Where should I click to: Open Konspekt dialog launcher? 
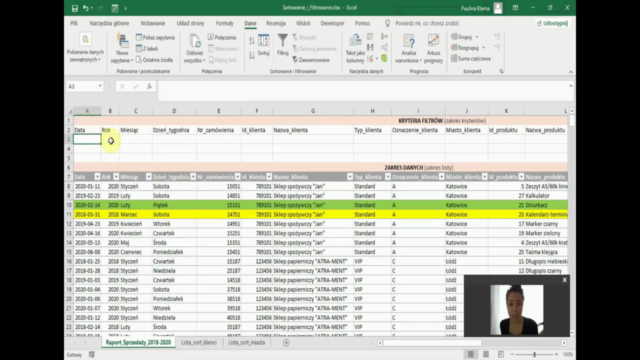click(x=501, y=71)
